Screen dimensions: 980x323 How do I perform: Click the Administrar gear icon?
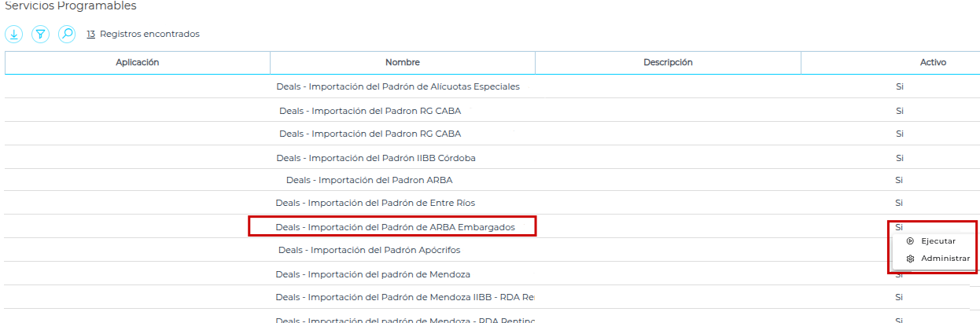pos(910,259)
